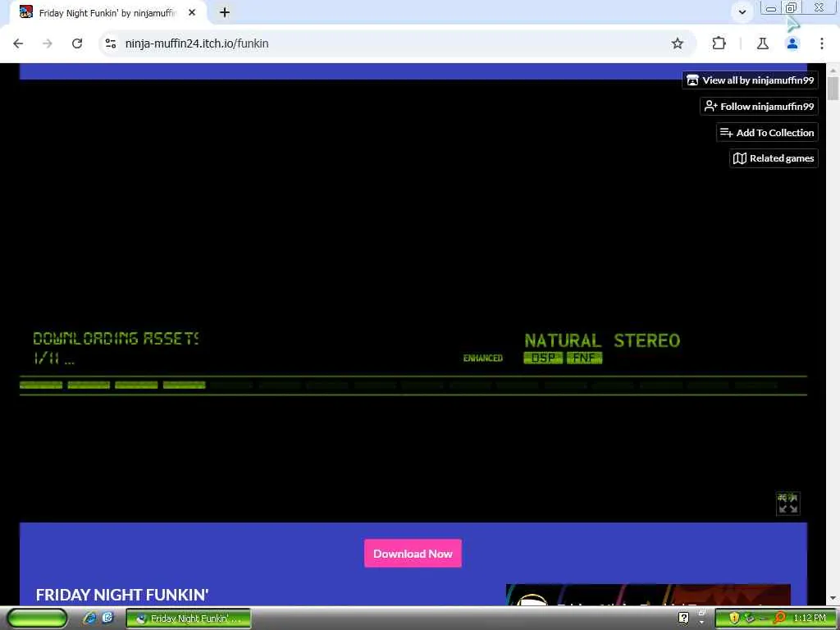
Task: Open the green Start button
Action: (37, 619)
